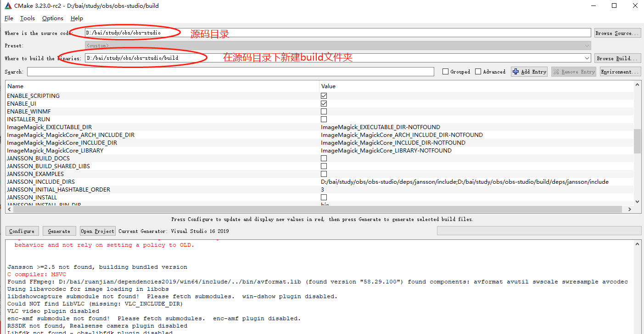Screen dimensions: 644x334
Task: Click 'RSSDK not found' log line
Action: (97, 326)
